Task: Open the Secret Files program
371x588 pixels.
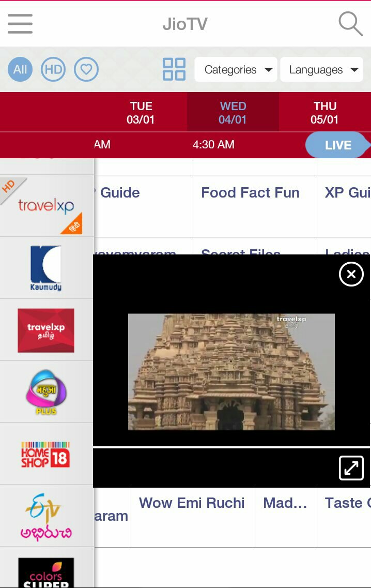Action: 255,246
